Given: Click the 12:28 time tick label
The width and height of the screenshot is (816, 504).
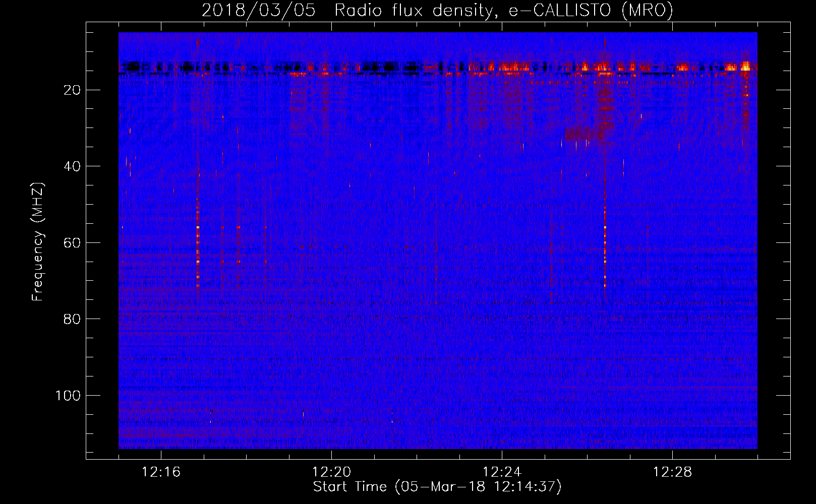Looking at the screenshot, I should point(672,472).
